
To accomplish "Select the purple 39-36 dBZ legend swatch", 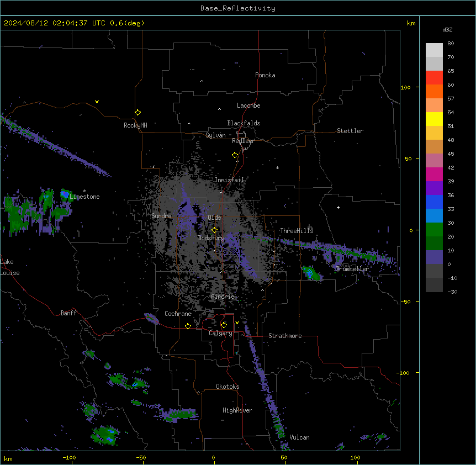I will coord(434,188).
